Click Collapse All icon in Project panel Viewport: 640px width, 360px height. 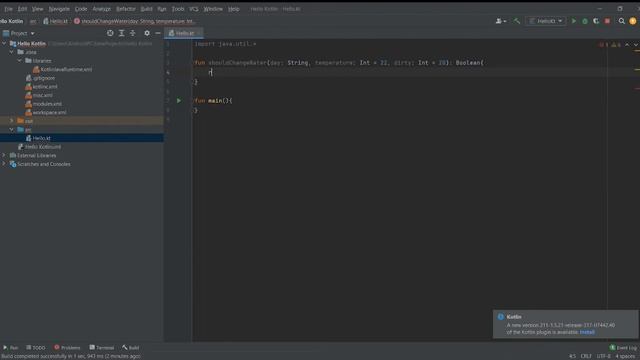pyautogui.click(x=133, y=33)
